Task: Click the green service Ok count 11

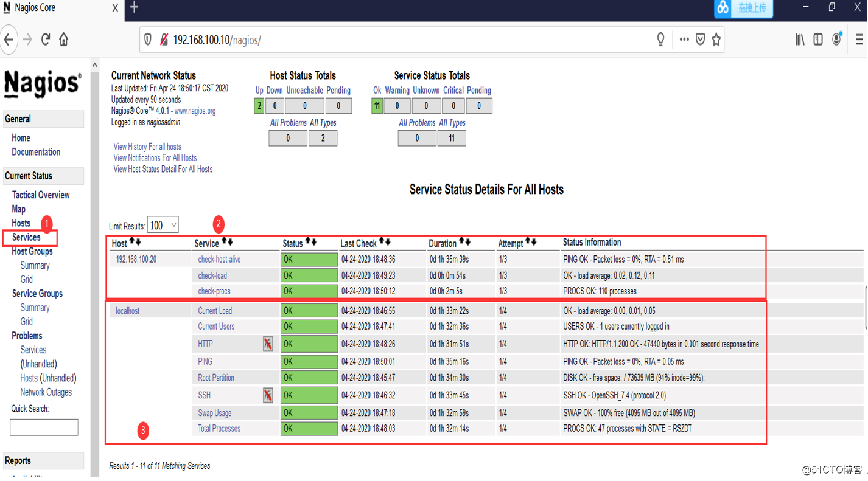Action: tap(377, 106)
